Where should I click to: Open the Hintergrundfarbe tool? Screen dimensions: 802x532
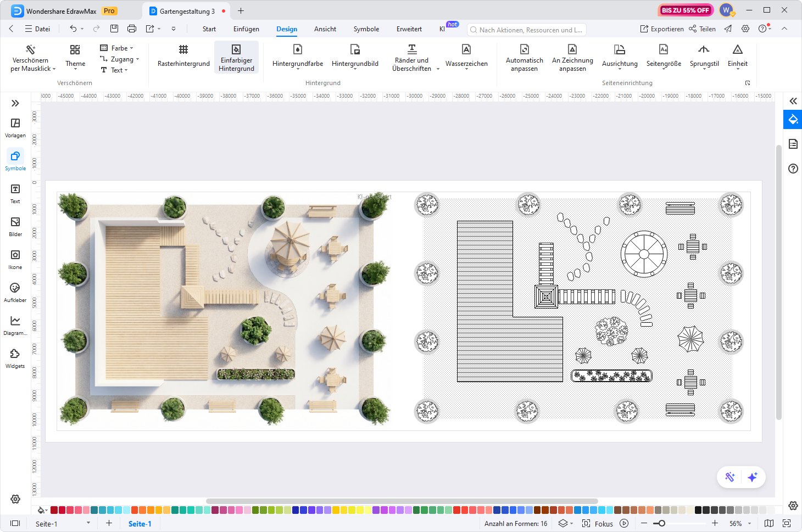pyautogui.click(x=297, y=57)
